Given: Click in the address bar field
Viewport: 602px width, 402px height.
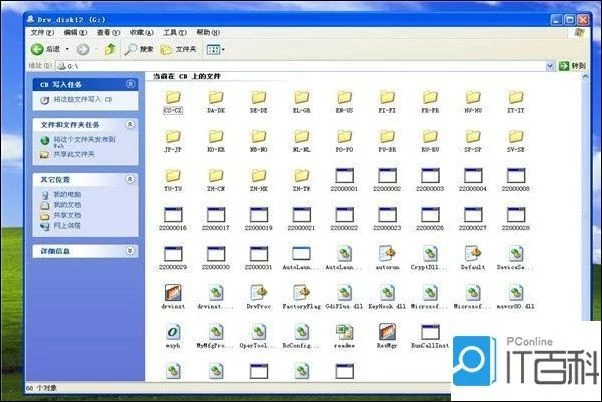Looking at the screenshot, I should (301, 66).
